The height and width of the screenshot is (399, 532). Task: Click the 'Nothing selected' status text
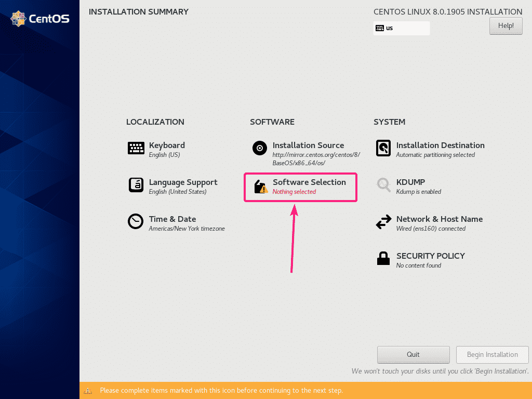294,192
